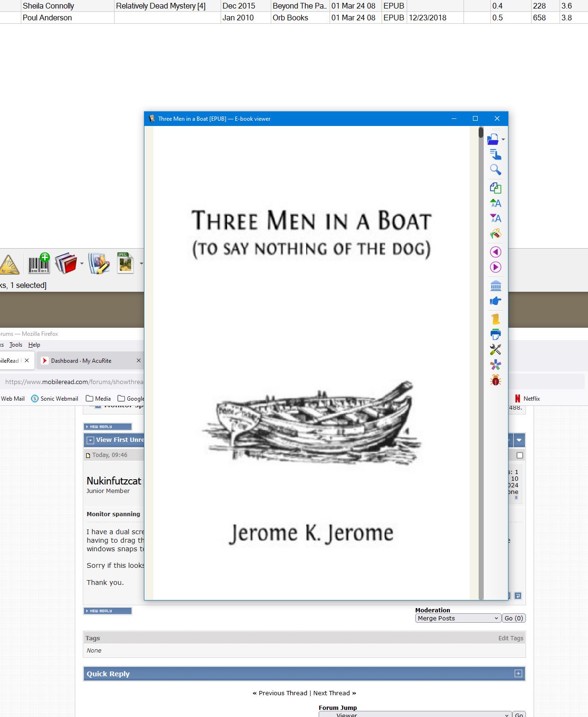588x717 pixels.
Task: Click the upper New Reply button
Action: pos(107,427)
